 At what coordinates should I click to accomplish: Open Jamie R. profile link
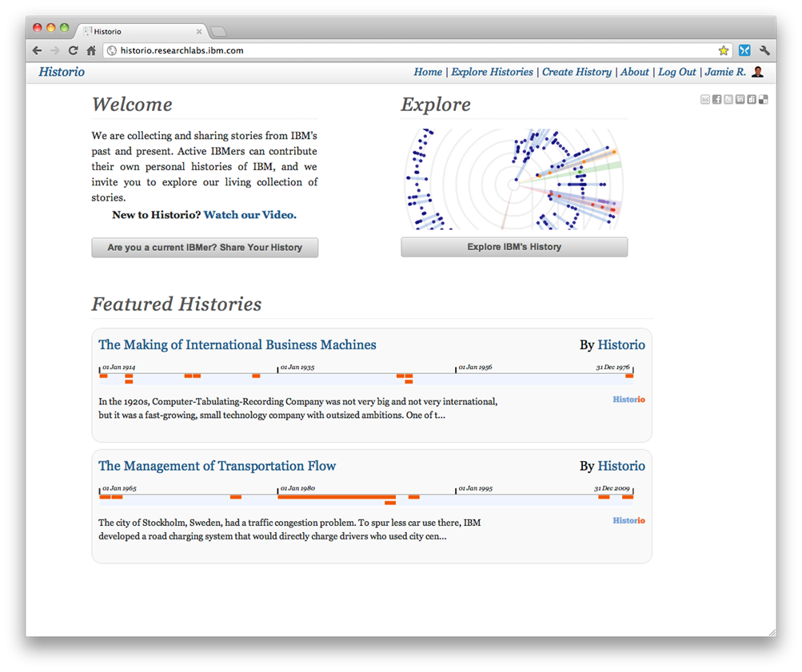(725, 72)
